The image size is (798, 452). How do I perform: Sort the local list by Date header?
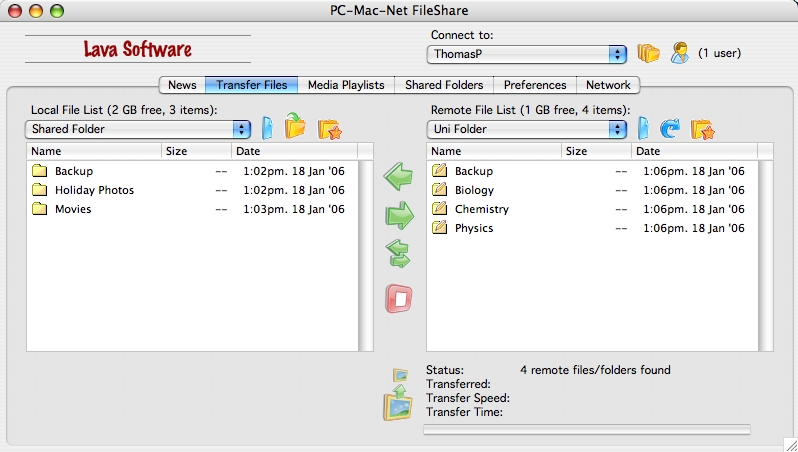point(295,151)
